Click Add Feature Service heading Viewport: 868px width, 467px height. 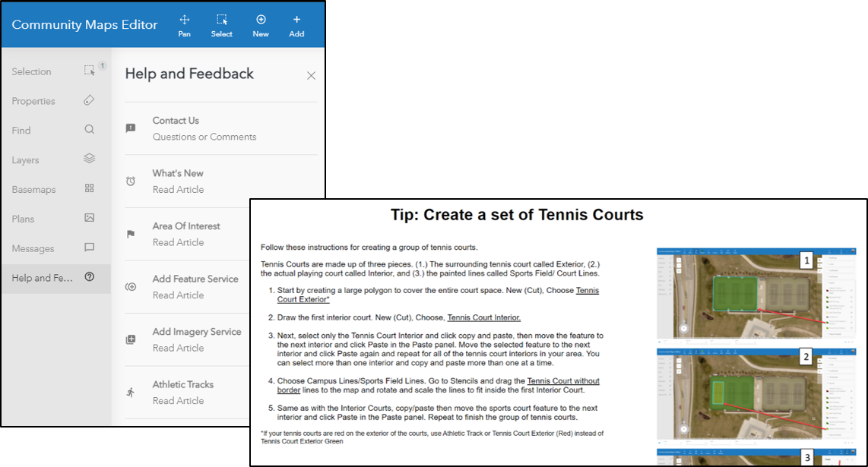[x=195, y=279]
